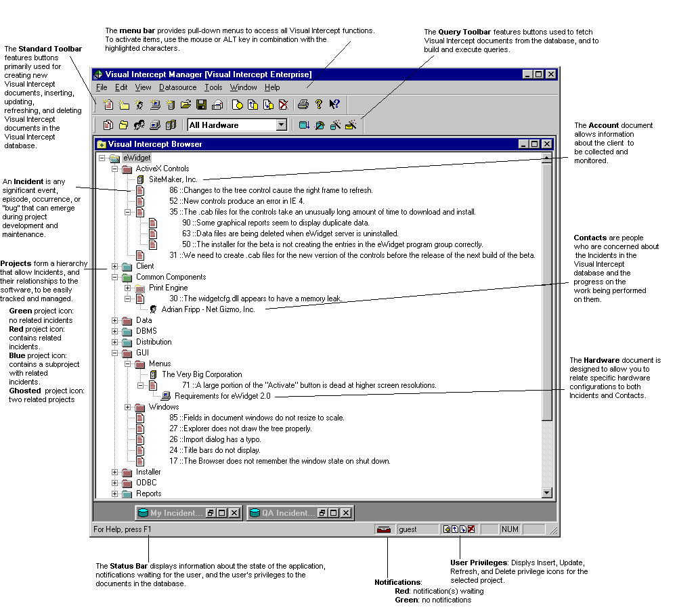Update documents using the up-arrow document icon
This screenshot has height=616, width=677.
(x=254, y=104)
